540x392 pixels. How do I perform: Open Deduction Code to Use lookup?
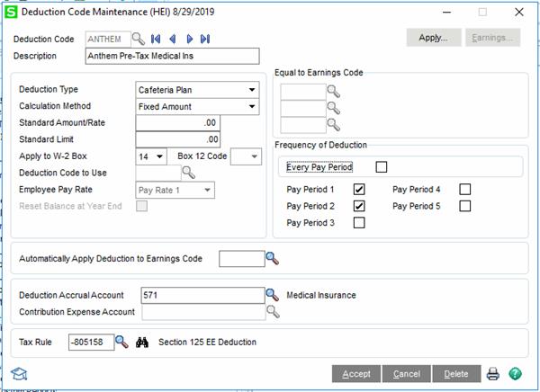pos(188,173)
